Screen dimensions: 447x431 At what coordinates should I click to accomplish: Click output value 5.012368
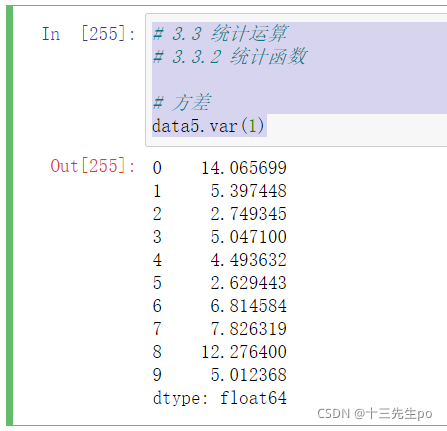point(249,375)
